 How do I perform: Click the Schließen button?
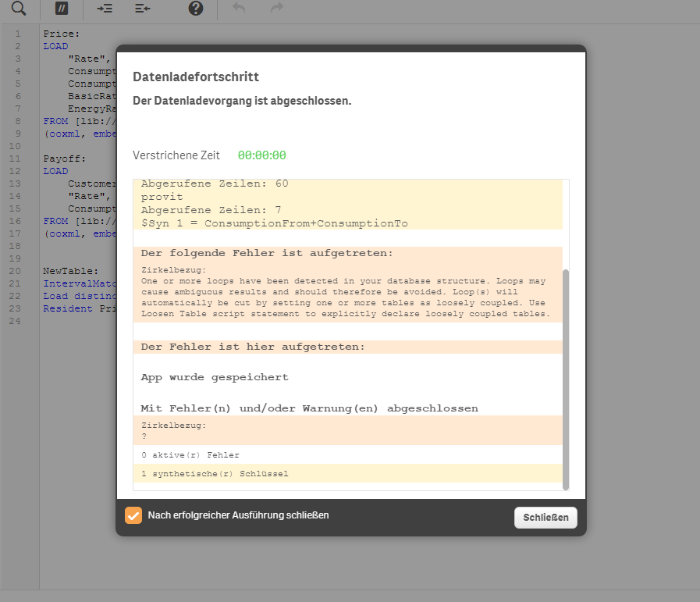pyautogui.click(x=545, y=518)
